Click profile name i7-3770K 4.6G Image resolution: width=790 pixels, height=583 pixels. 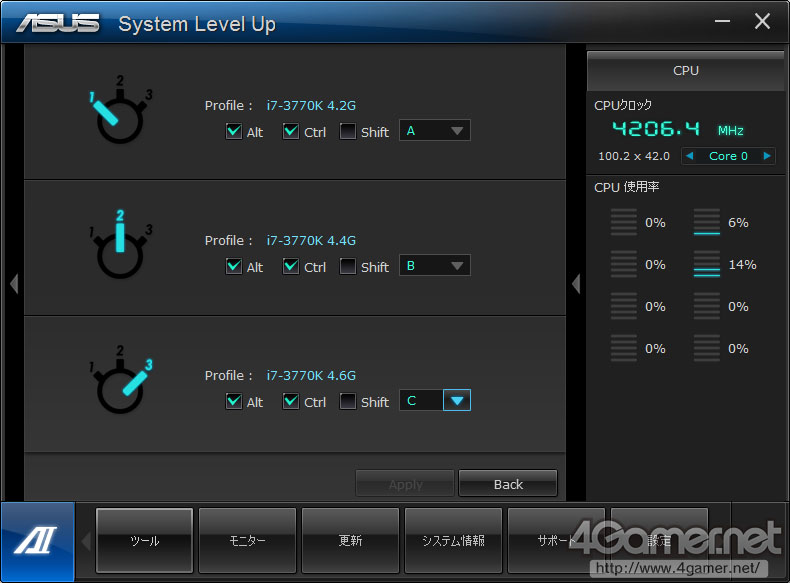[x=311, y=375]
